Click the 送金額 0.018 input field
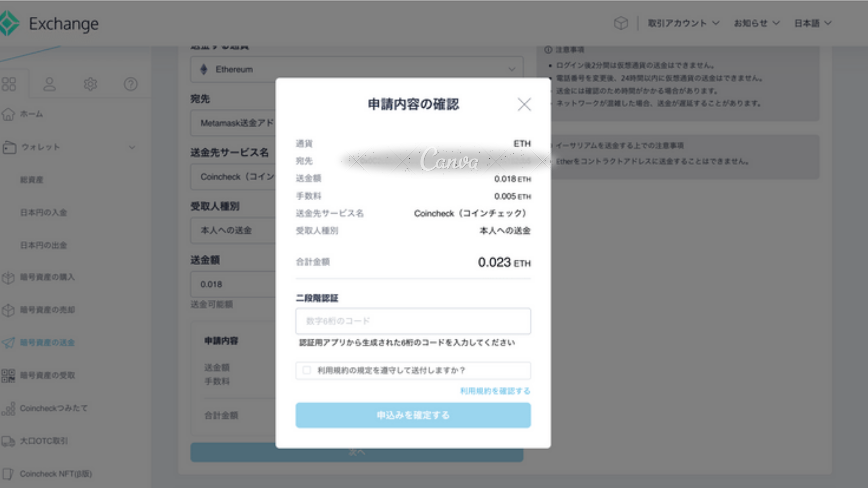 (x=233, y=284)
